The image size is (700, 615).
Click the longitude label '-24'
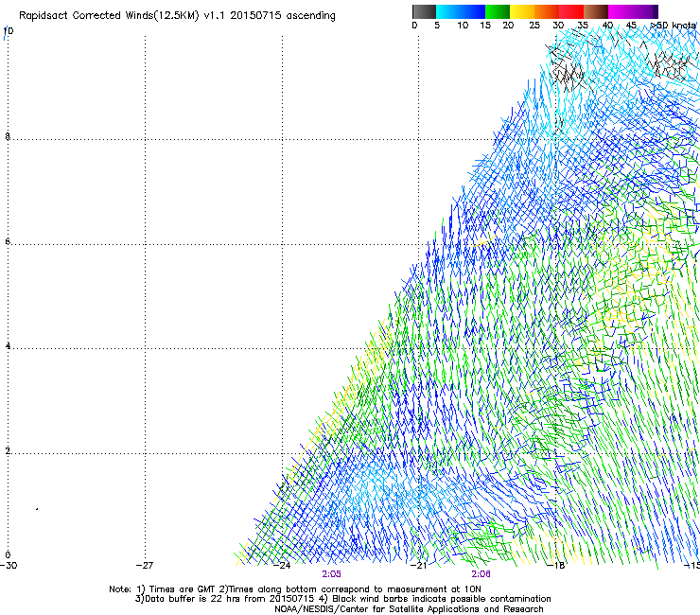pos(282,566)
